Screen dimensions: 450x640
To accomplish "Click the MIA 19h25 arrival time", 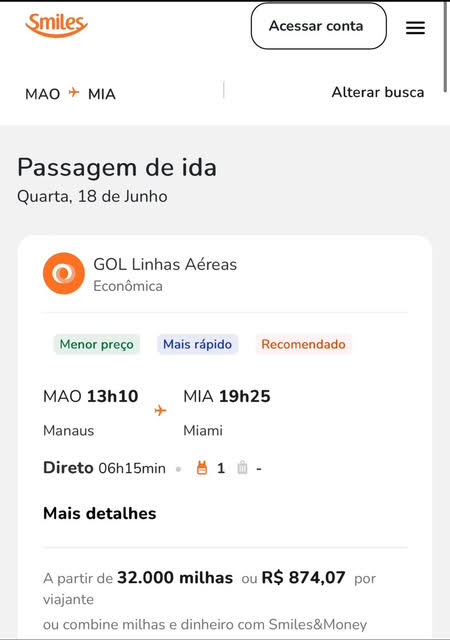I will pyautogui.click(x=227, y=396).
